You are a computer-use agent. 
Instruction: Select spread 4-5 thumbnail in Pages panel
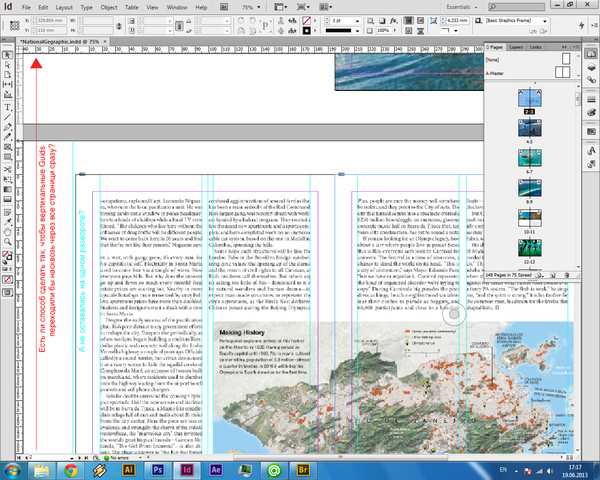[x=530, y=128]
